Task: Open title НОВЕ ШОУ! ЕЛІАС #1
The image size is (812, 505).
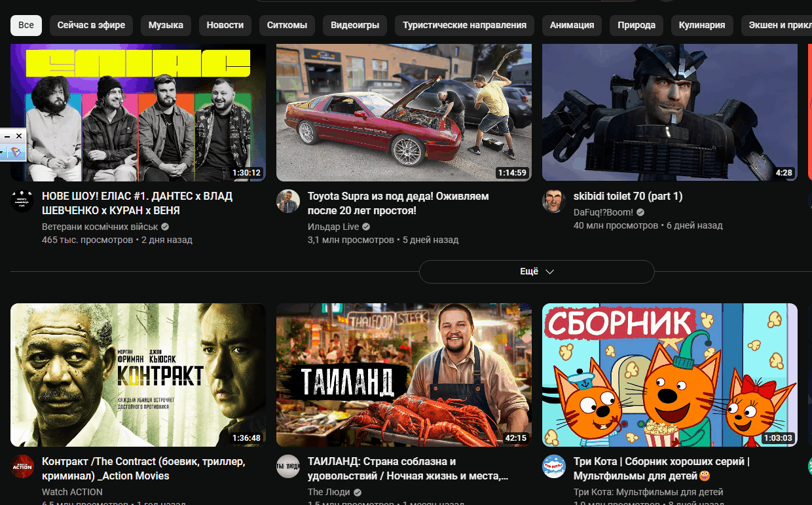Action: pyautogui.click(x=137, y=203)
